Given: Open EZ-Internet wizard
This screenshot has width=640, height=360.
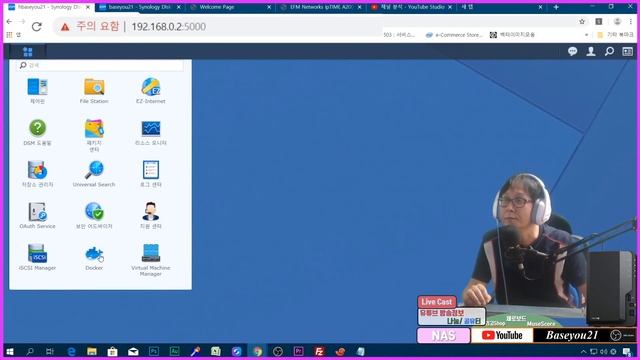Looking at the screenshot, I should coord(151,91).
